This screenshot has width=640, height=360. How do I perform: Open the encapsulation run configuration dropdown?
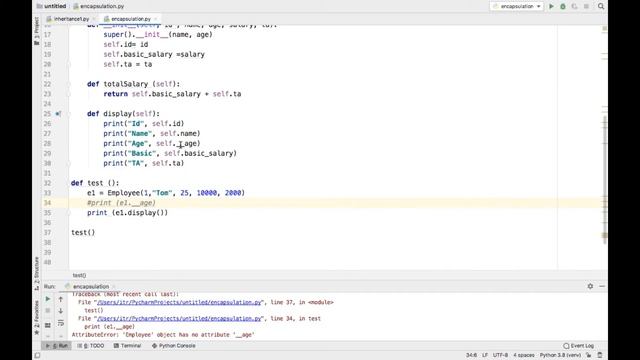pos(517,6)
